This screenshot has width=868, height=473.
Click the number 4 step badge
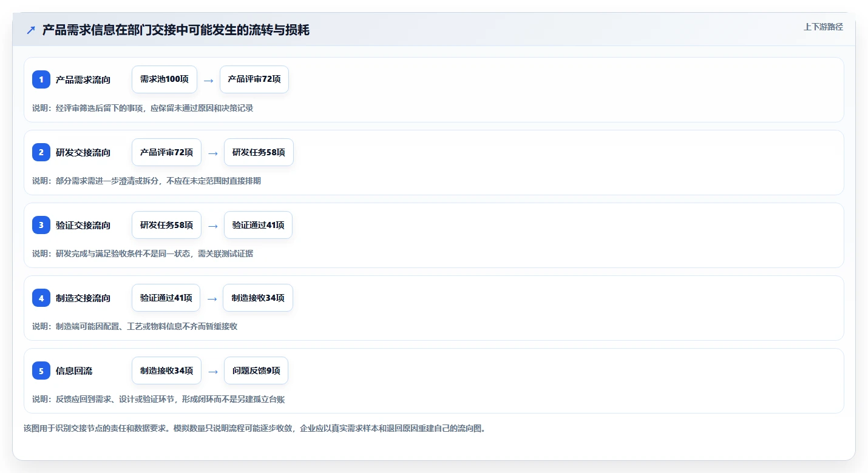pyautogui.click(x=41, y=298)
